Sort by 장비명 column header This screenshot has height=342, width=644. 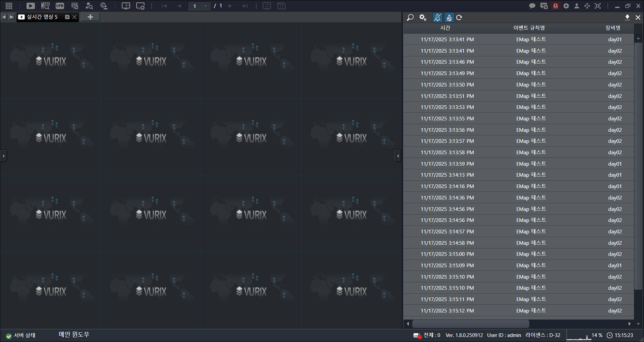click(x=613, y=28)
